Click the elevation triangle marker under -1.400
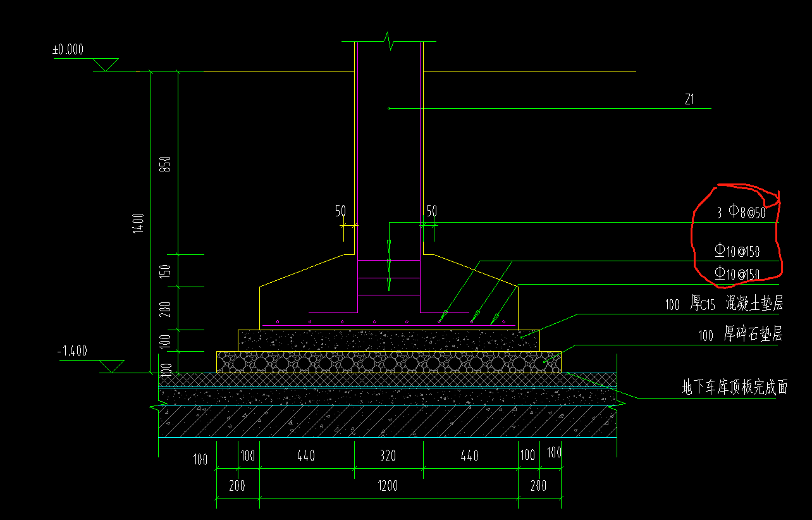Image resolution: width=812 pixels, height=520 pixels. (112, 366)
